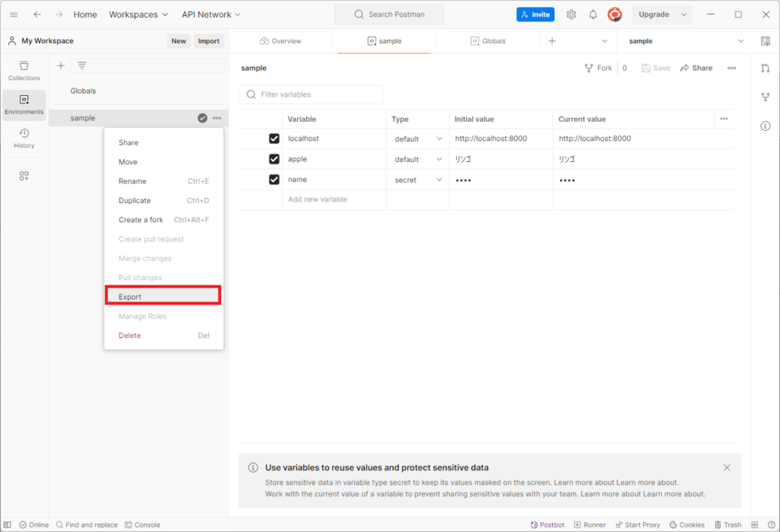
Task: Open the two-pane layout icon in status bar
Action: [755, 524]
